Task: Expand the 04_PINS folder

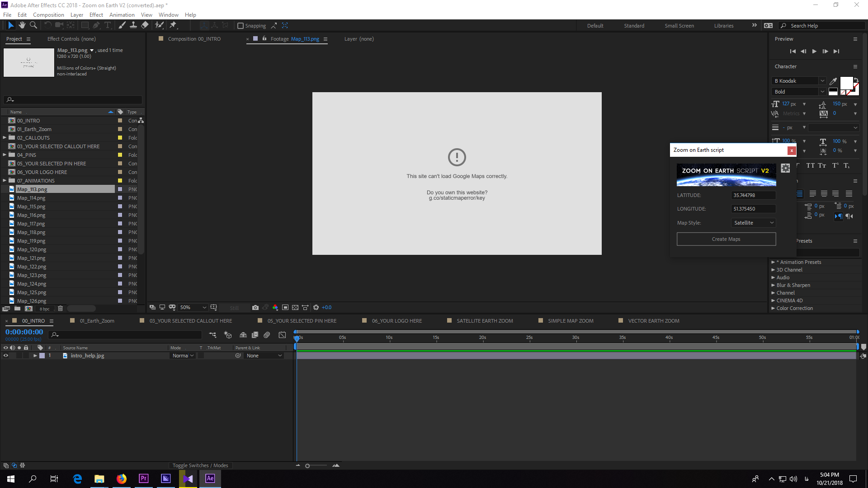Action: coord(5,155)
